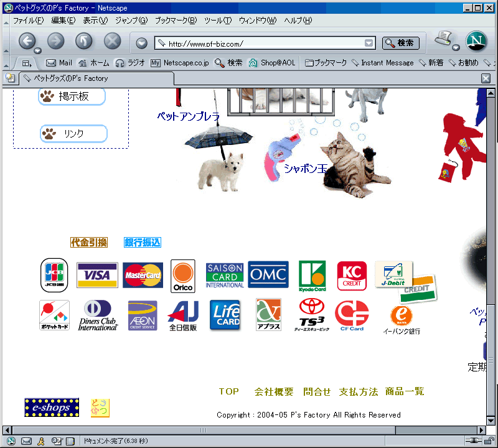498x448 pixels.
Task: Open the round dropdown button before the URL bar
Action: click(x=142, y=43)
